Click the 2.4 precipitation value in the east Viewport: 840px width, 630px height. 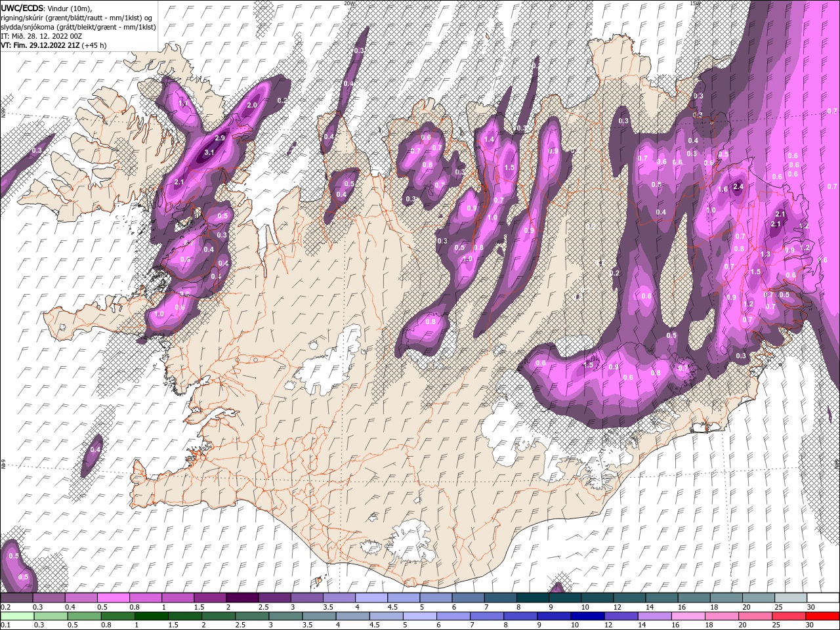coord(738,186)
